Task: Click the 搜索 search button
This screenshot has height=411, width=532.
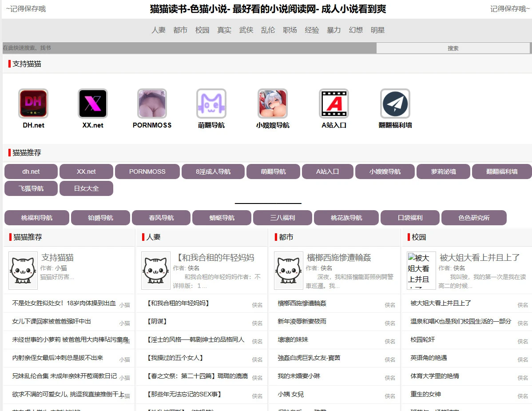Action: coord(453,48)
